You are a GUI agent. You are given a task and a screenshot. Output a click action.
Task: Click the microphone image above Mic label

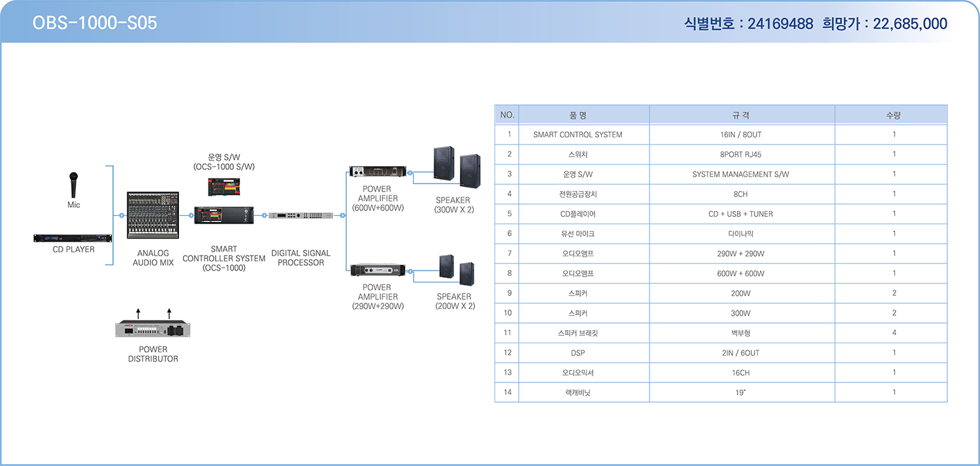click(x=74, y=184)
